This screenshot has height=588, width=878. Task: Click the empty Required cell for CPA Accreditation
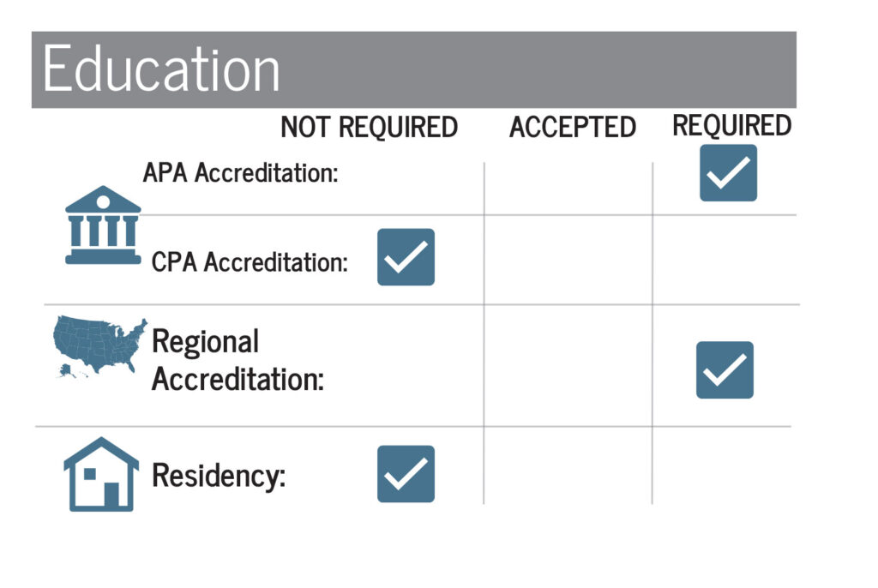725,260
